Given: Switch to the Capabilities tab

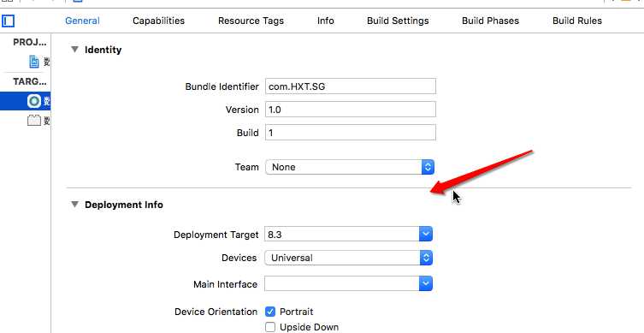Looking at the screenshot, I should 158,21.
